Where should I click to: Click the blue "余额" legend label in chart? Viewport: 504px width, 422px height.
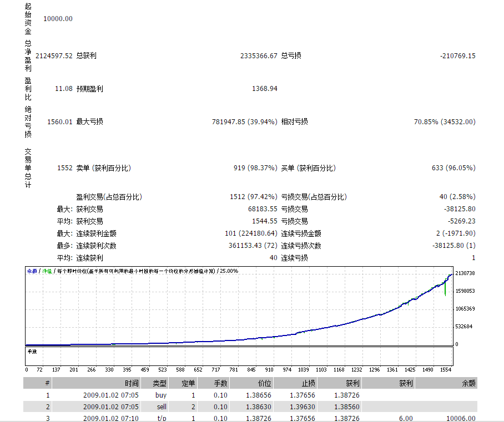click(32, 271)
